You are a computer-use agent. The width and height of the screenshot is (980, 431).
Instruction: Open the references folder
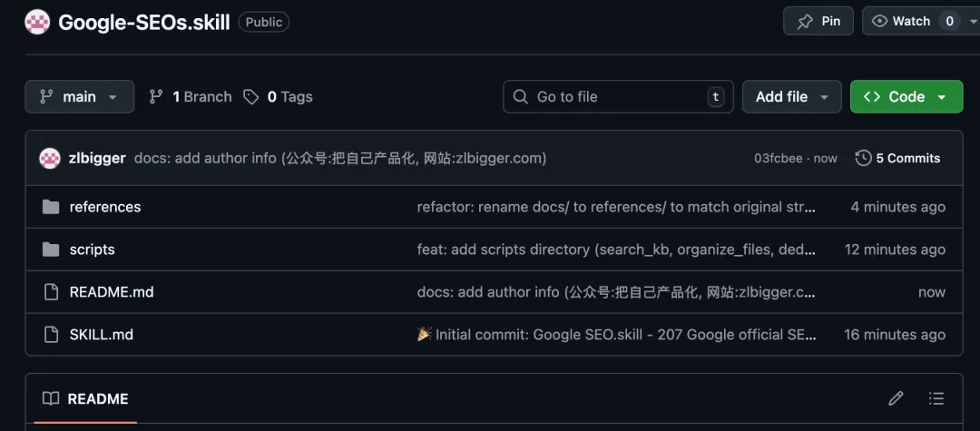[105, 207]
